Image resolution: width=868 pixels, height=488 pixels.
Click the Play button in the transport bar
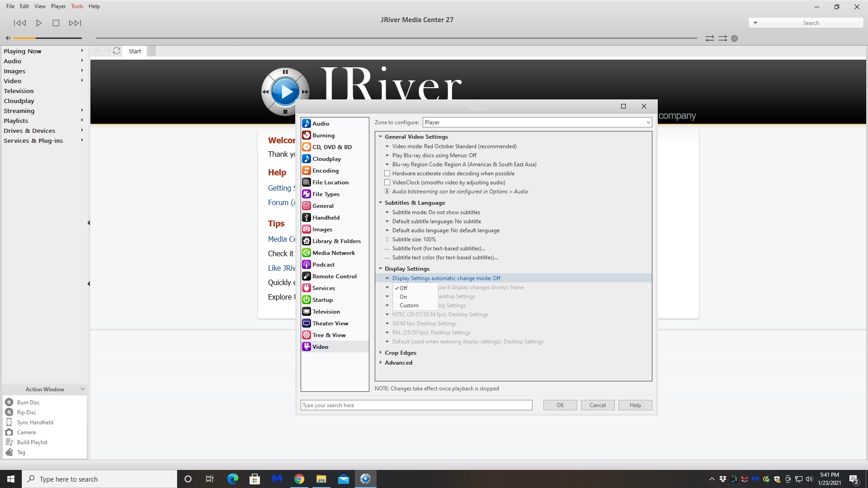tap(39, 23)
